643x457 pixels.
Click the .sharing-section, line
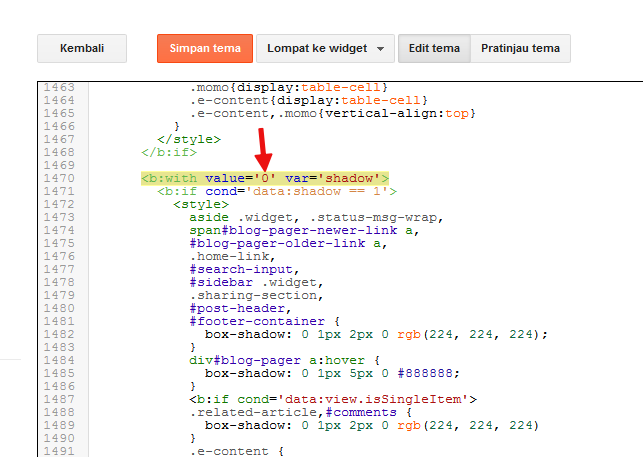coord(256,295)
